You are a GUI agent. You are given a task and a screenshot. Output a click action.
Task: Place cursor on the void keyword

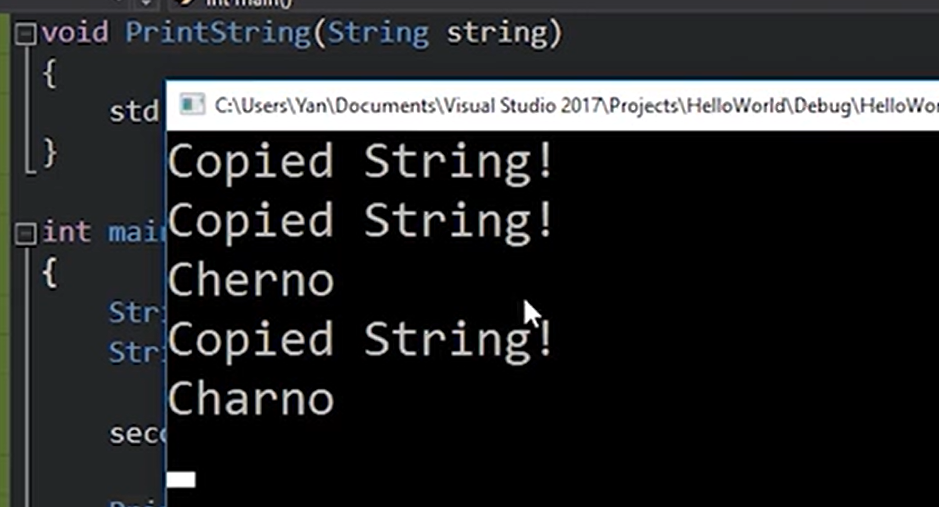click(x=75, y=32)
